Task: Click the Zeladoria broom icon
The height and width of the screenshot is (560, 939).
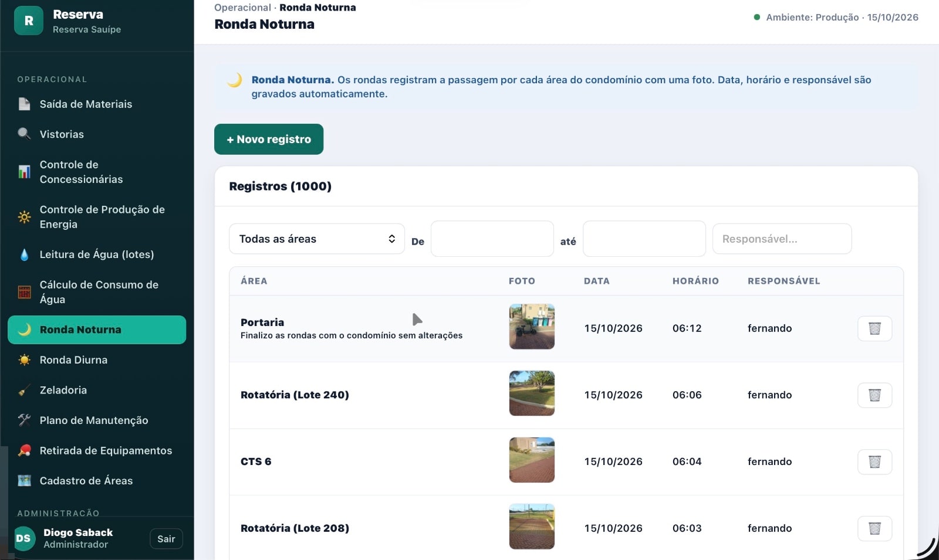Action: (24, 390)
